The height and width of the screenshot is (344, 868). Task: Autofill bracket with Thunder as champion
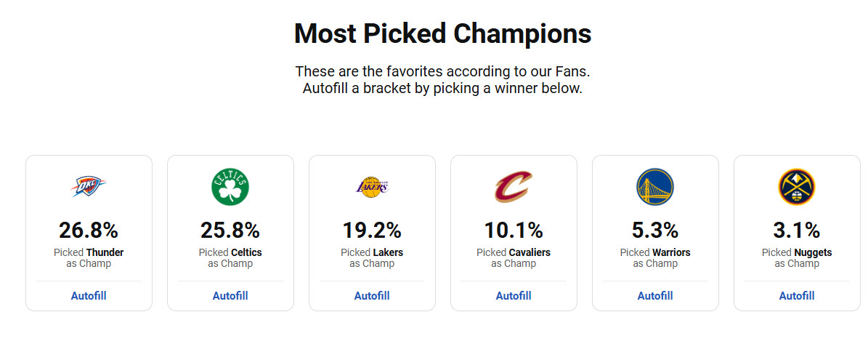pos(89,296)
